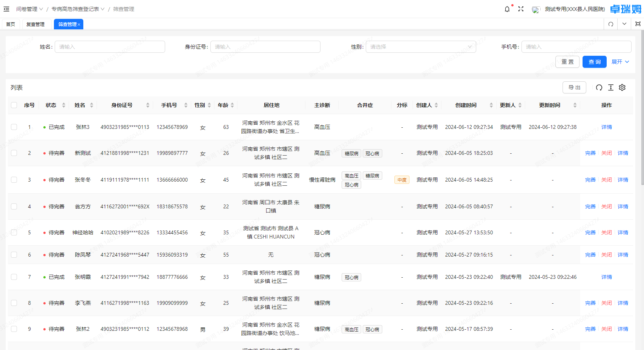This screenshot has width=644, height=350.
Task: Click the tab bar refresh icon
Action: (x=611, y=24)
